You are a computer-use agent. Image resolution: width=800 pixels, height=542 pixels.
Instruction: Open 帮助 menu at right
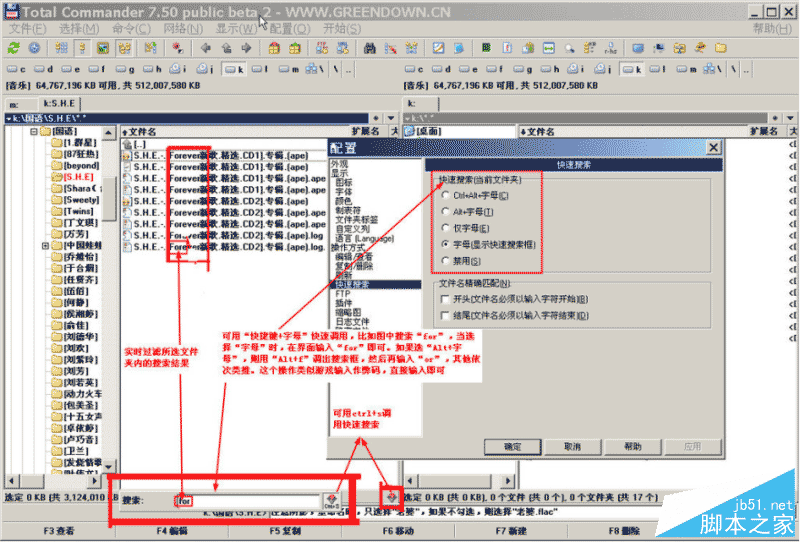coord(772,29)
